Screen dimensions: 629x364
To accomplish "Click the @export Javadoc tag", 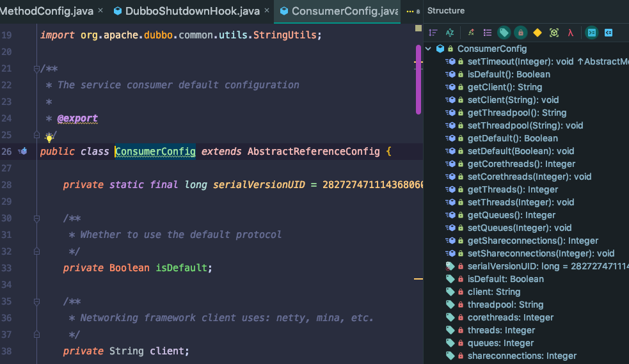I will 77,118.
